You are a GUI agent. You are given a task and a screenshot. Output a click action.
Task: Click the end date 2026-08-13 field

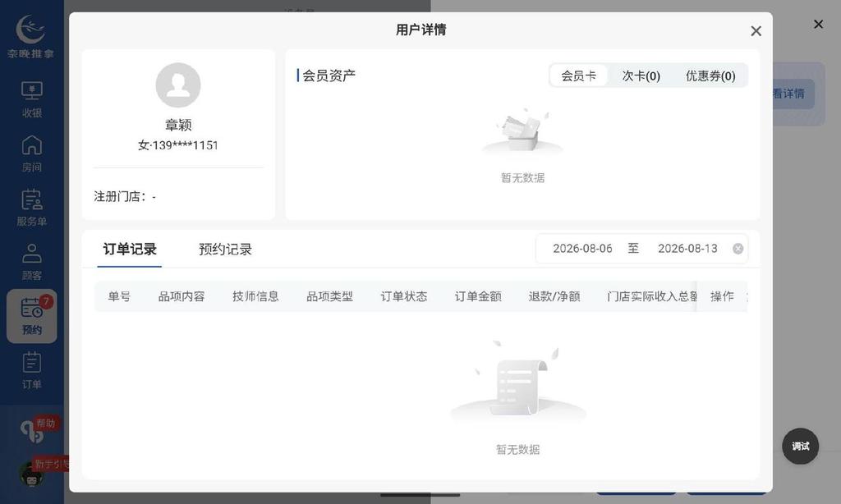click(687, 249)
